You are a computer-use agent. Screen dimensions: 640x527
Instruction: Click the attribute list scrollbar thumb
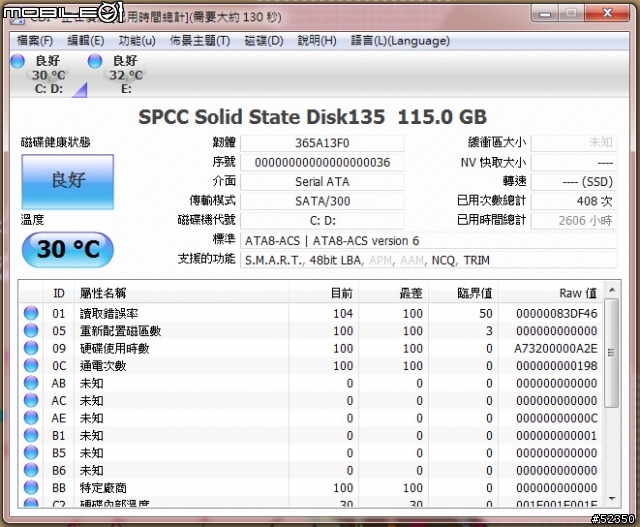point(611,353)
